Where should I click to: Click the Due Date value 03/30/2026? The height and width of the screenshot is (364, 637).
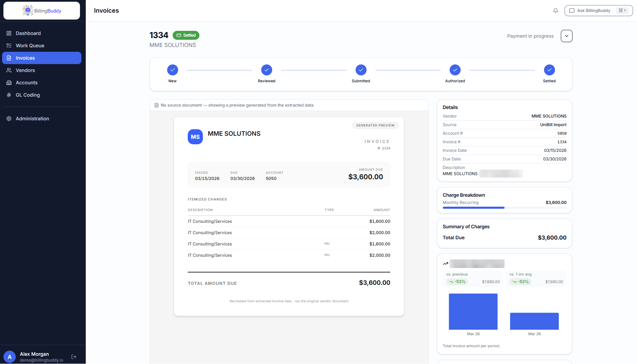pos(555,159)
